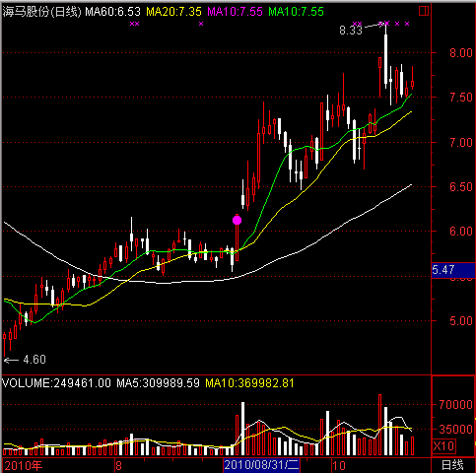Click the 7.00 price axis label
476x473 pixels.
coord(461,143)
